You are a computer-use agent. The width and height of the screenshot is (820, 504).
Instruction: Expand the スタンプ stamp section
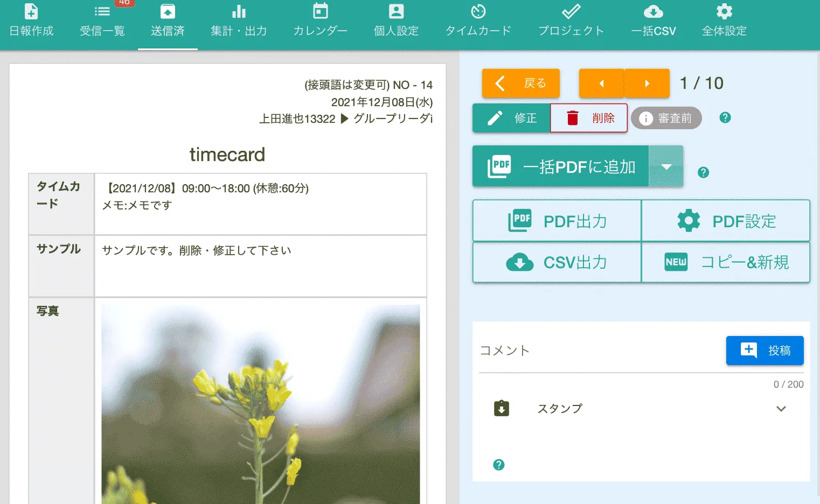pyautogui.click(x=781, y=409)
